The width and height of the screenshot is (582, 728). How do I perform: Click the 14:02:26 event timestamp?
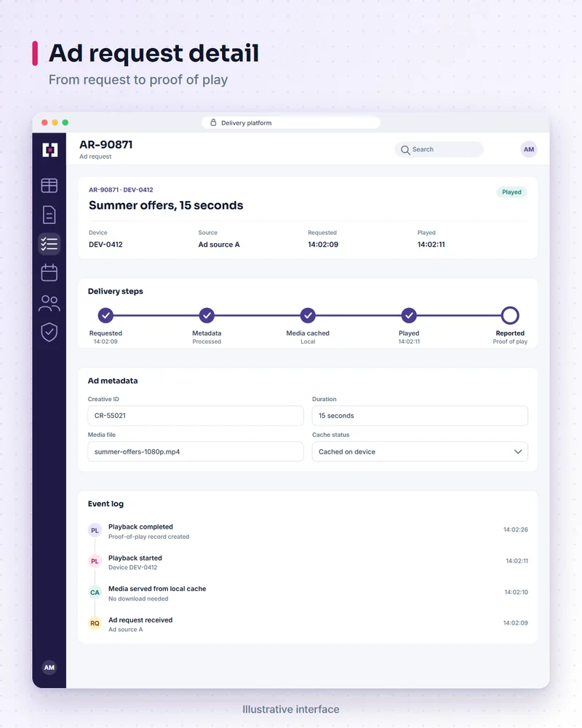[x=516, y=530]
